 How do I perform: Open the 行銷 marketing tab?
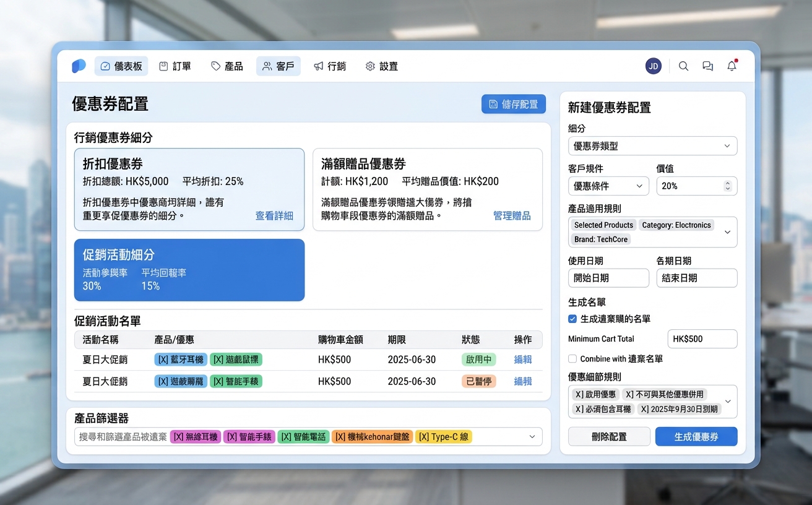(x=330, y=66)
